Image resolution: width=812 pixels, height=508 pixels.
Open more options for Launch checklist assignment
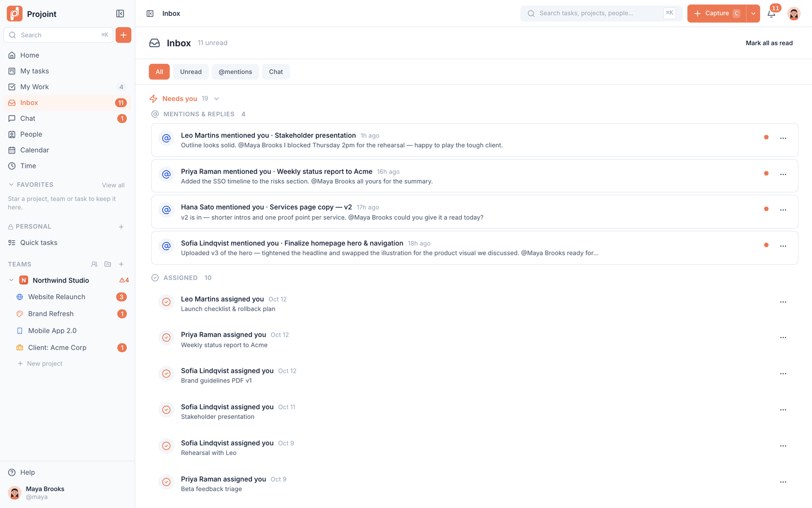pos(783,302)
